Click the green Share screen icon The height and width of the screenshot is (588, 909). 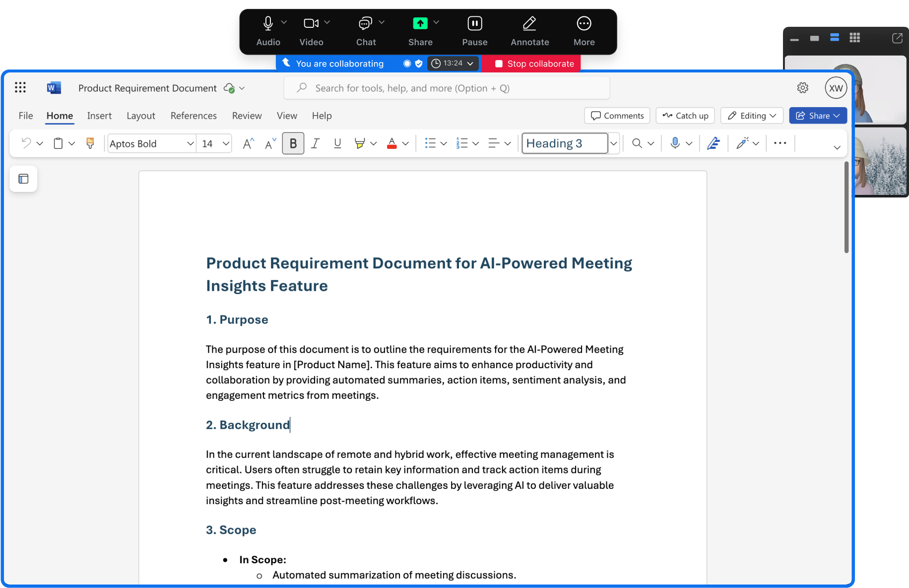click(420, 23)
